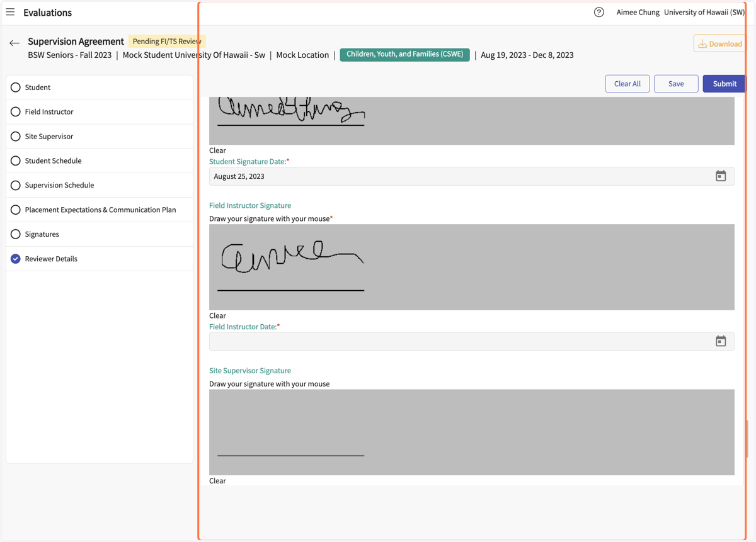Viewport: 756px width, 542px height.
Task: Click the Site Supervisor Signature heading
Action: click(250, 371)
